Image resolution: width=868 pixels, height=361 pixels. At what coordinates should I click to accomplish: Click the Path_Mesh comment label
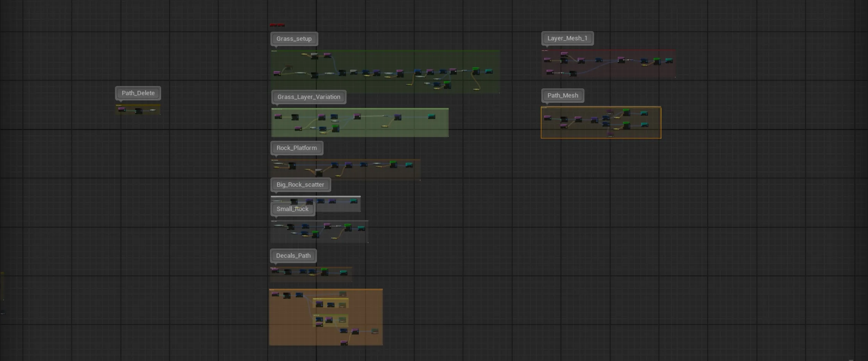click(x=563, y=96)
